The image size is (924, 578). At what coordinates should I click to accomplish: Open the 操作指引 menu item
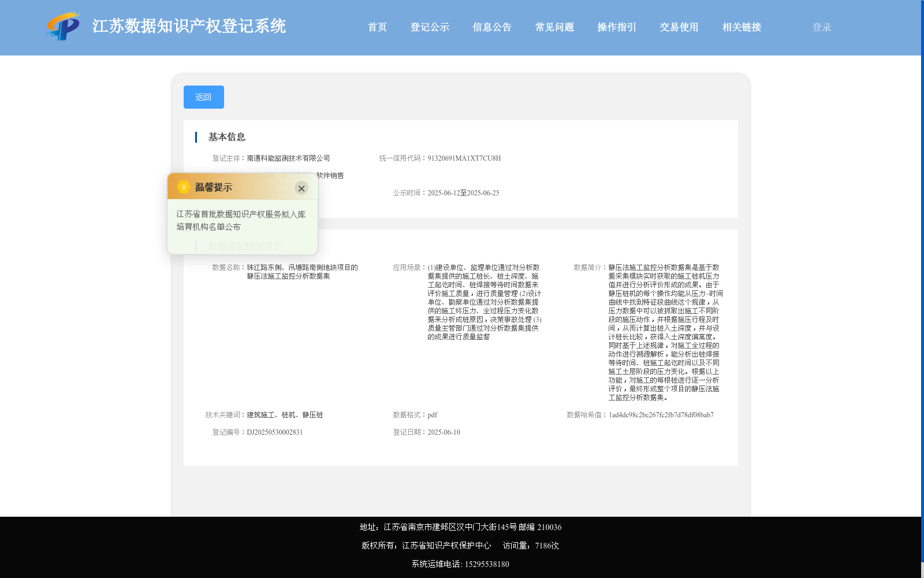tap(617, 27)
